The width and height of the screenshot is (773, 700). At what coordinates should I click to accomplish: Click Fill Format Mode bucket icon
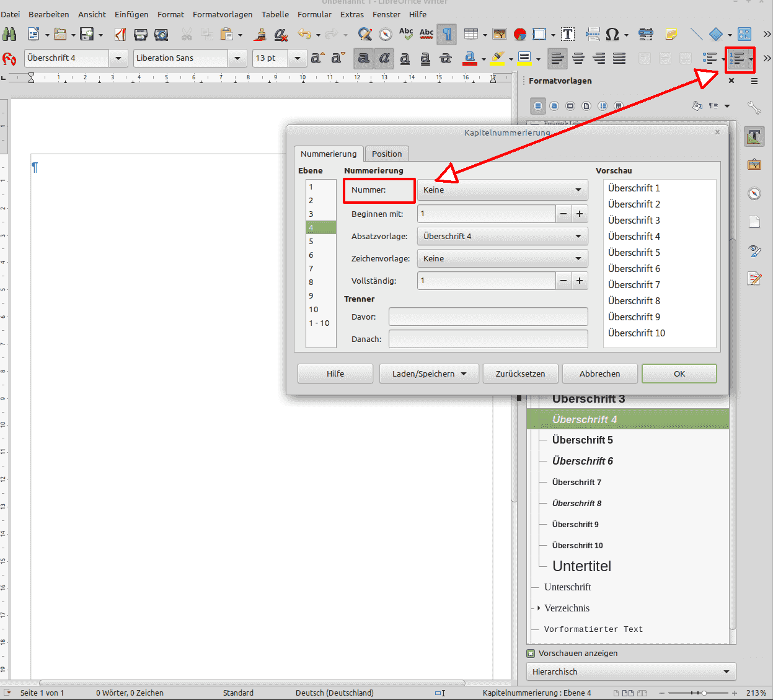pyautogui.click(x=697, y=106)
